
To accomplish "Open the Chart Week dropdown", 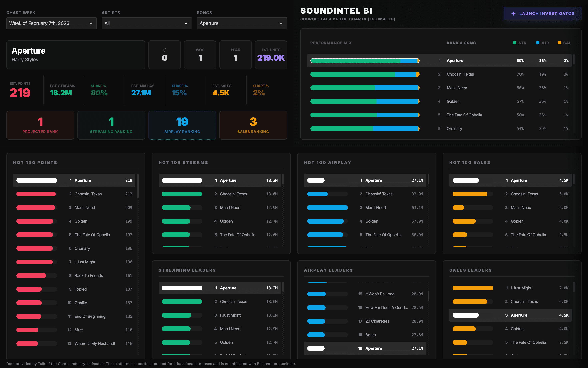I will (51, 23).
